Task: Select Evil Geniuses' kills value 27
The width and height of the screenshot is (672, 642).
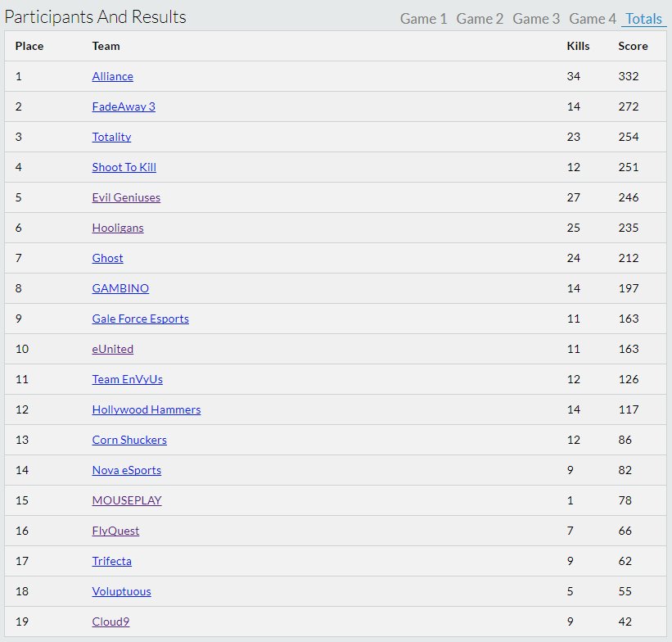Action: [574, 197]
